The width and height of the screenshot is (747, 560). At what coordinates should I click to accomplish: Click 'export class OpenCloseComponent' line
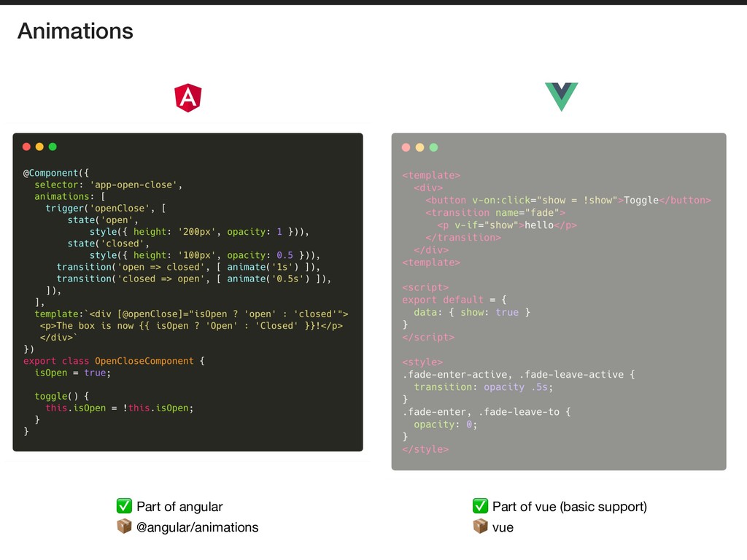pyautogui.click(x=114, y=361)
